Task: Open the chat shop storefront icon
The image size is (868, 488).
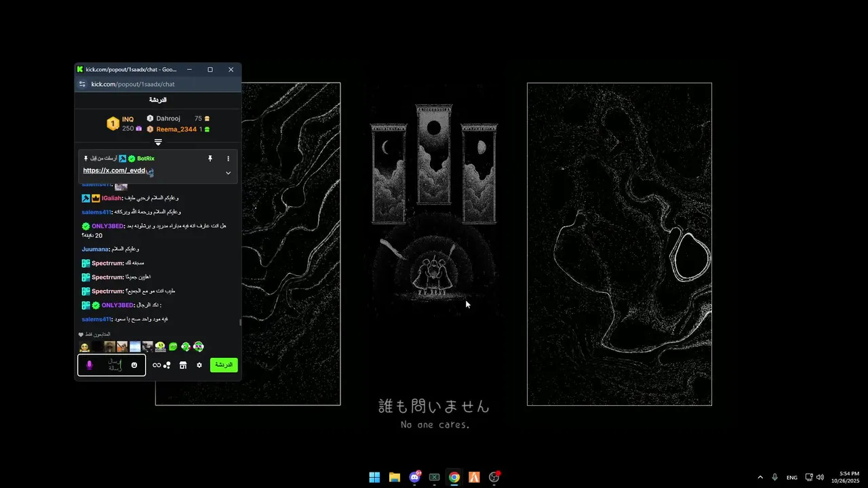Action: (183, 365)
